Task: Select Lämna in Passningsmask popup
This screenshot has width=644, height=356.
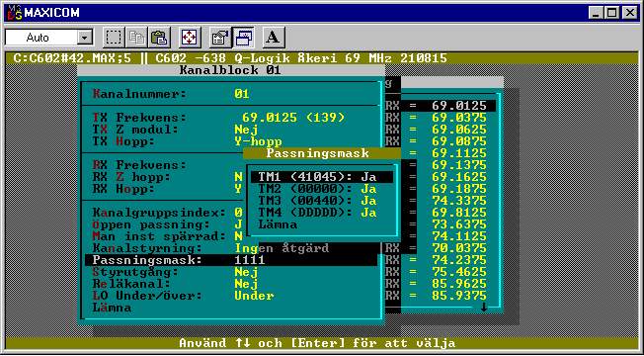Action: [278, 224]
